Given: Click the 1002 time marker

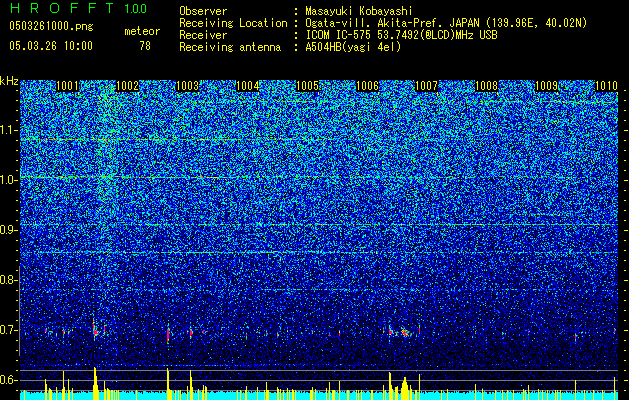Looking at the screenshot, I should click(127, 86).
